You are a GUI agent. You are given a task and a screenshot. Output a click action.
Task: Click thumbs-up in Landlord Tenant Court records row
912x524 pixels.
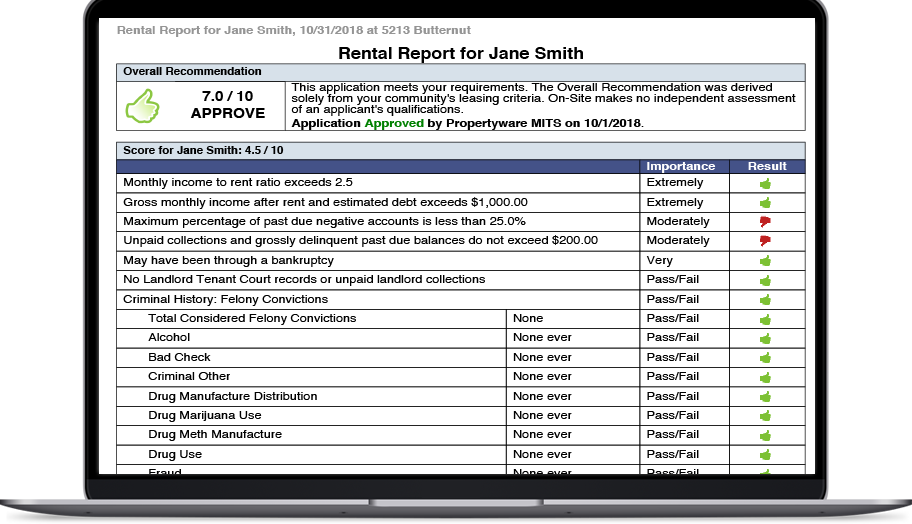pos(765,281)
